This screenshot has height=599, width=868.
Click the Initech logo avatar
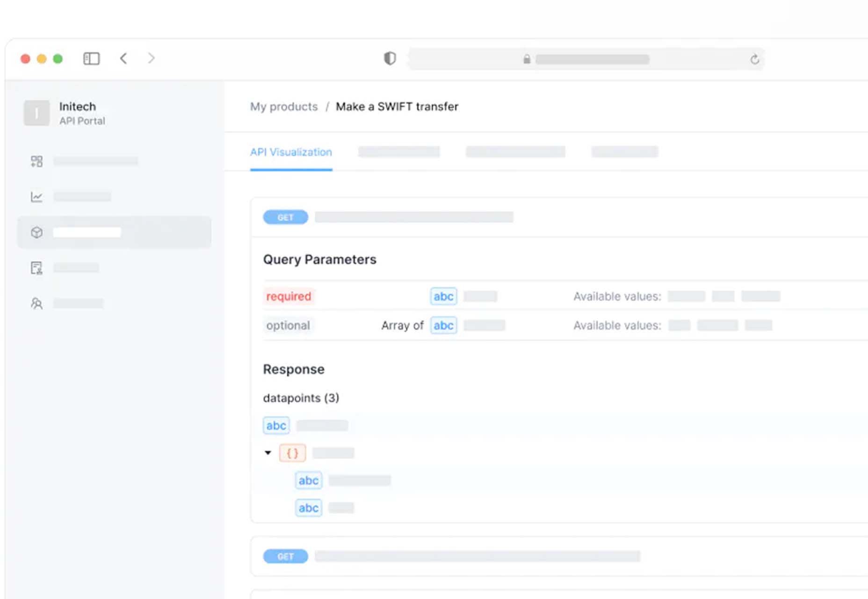36,113
